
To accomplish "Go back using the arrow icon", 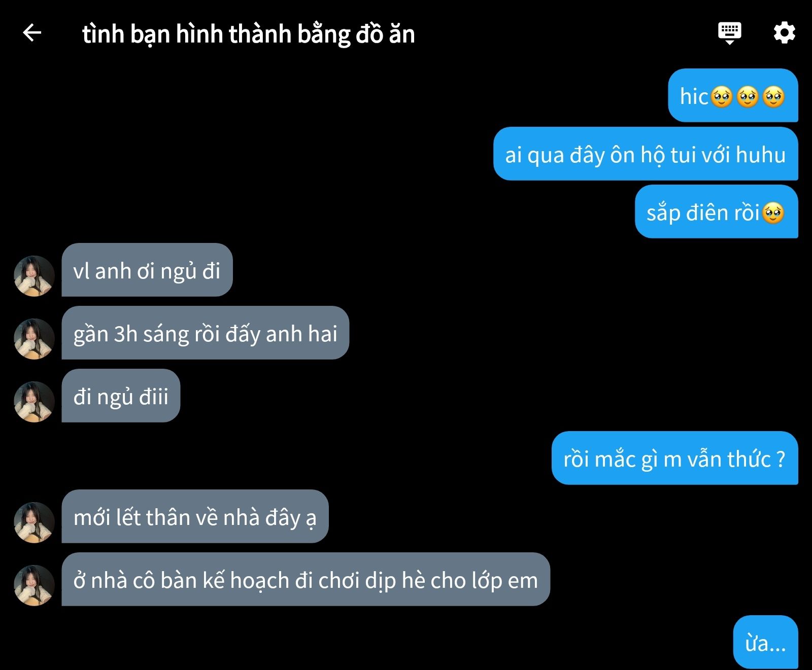I will point(32,33).
